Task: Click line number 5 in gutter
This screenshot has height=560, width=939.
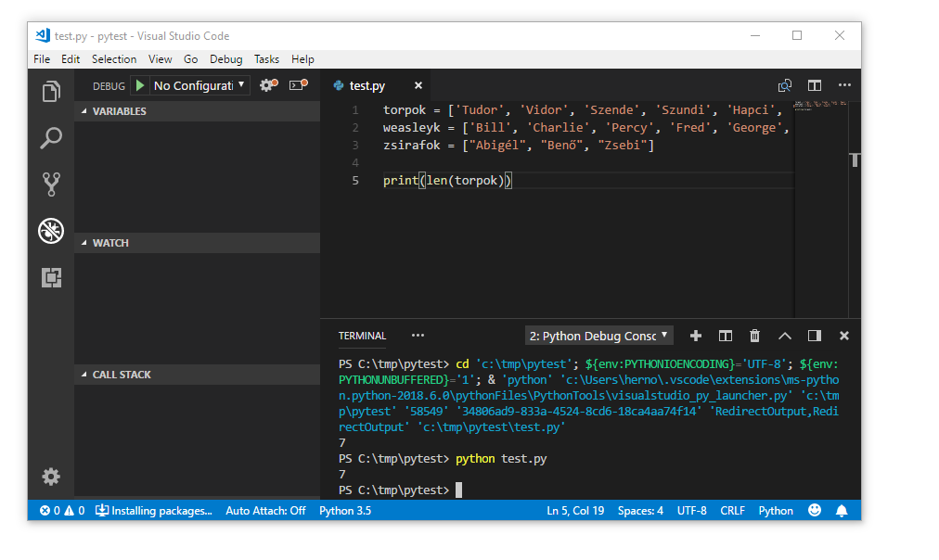Action: click(355, 181)
